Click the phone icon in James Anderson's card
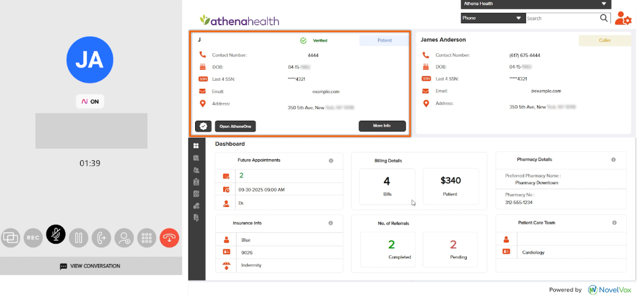 (426, 55)
